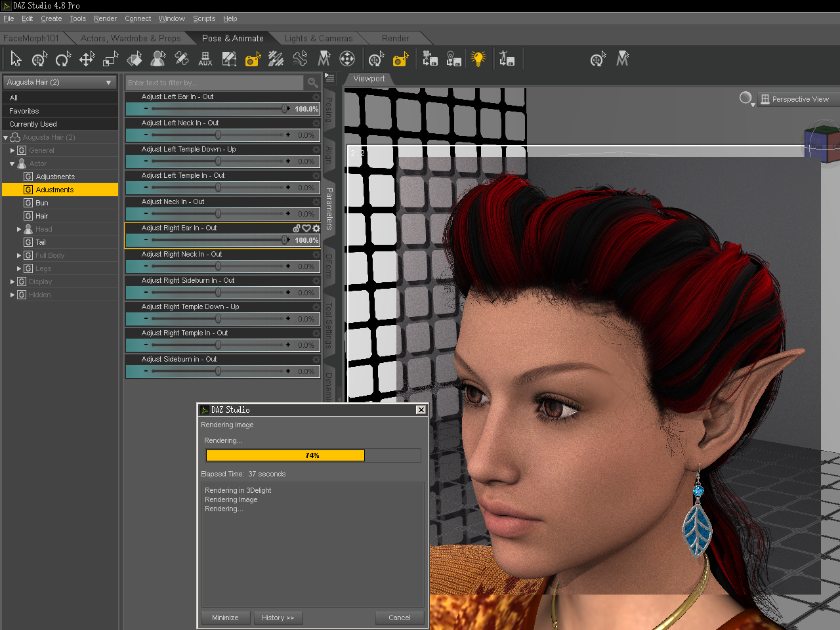Open the Joint Editor bone-pencil tool
Viewport: 840px width, 630px height.
pos(182,59)
